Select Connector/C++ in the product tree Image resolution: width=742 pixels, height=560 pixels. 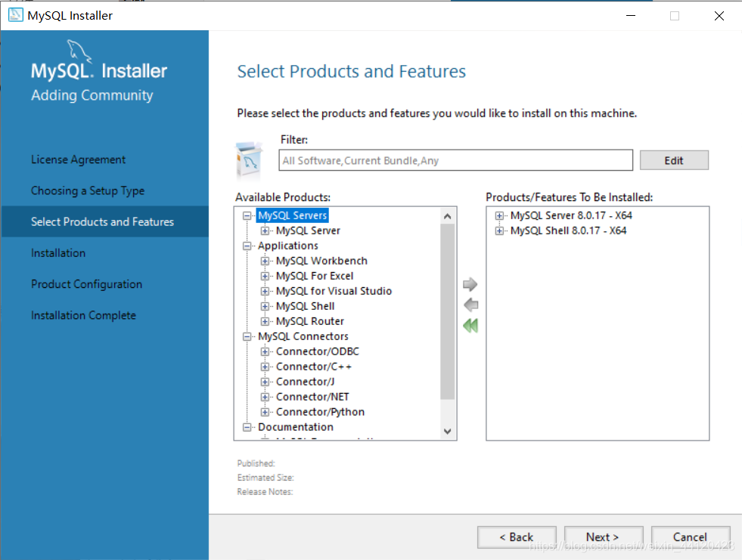[x=314, y=367]
